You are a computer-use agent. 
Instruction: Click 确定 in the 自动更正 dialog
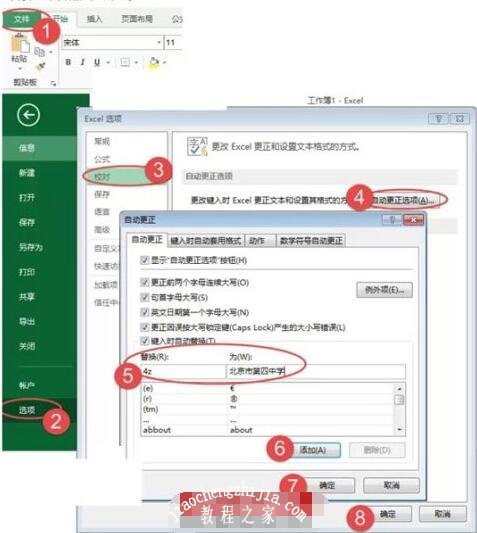[x=330, y=485]
